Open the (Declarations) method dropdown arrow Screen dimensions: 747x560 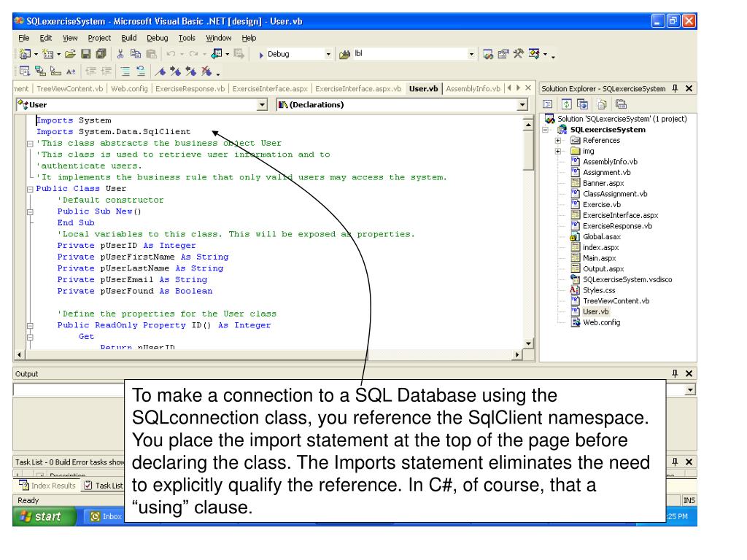click(522, 105)
